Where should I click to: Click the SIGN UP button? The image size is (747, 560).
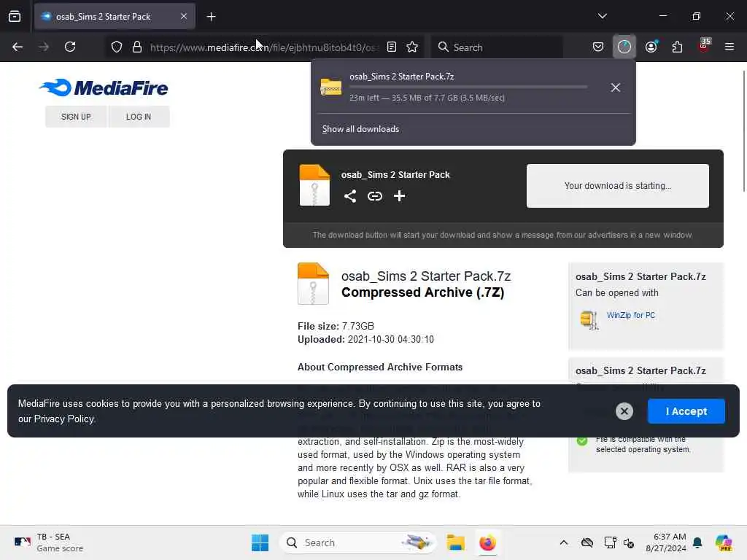[76, 117]
